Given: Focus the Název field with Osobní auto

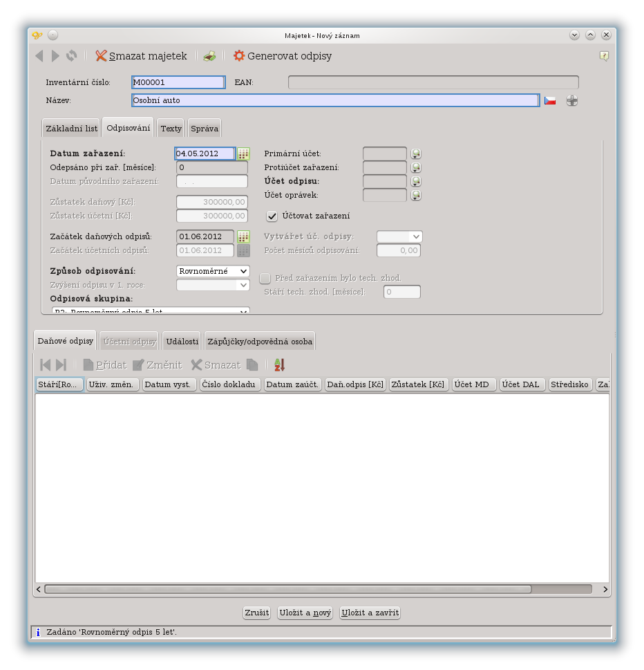Looking at the screenshot, I should pos(336,100).
